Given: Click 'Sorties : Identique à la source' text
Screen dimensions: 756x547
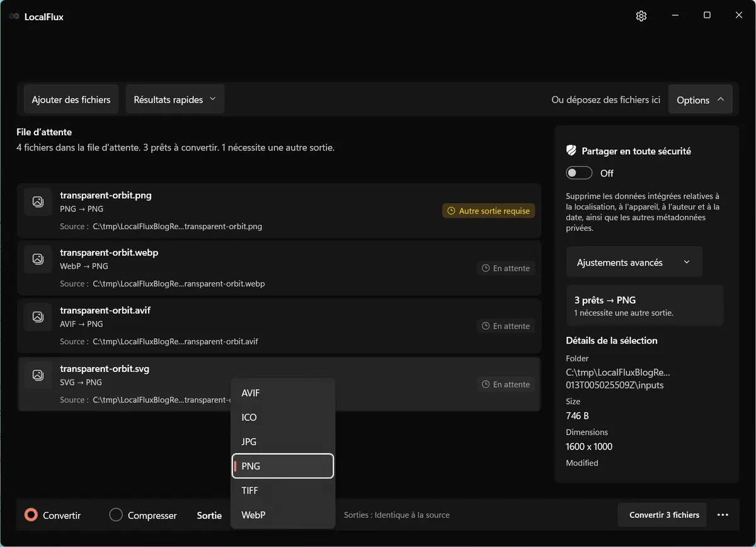Looking at the screenshot, I should 397,515.
